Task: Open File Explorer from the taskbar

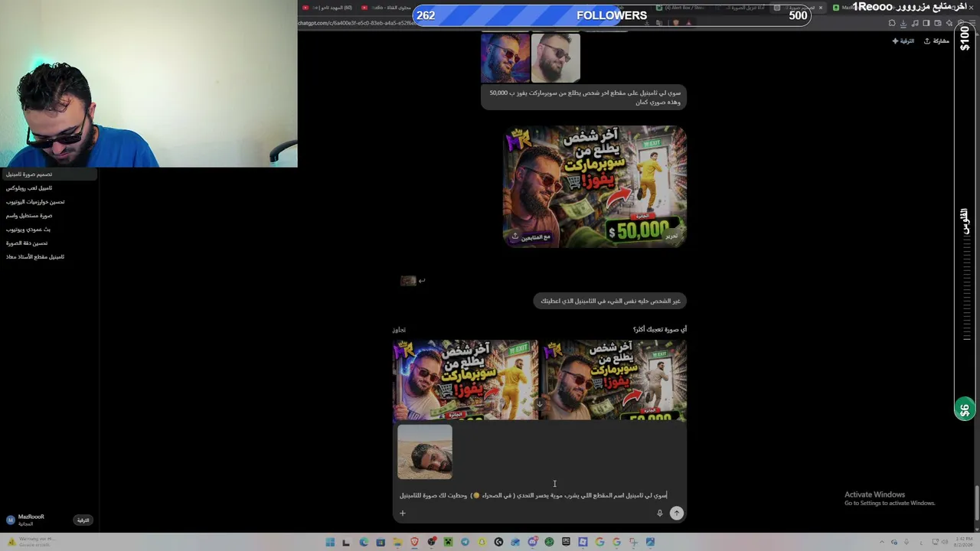Action: (397, 542)
